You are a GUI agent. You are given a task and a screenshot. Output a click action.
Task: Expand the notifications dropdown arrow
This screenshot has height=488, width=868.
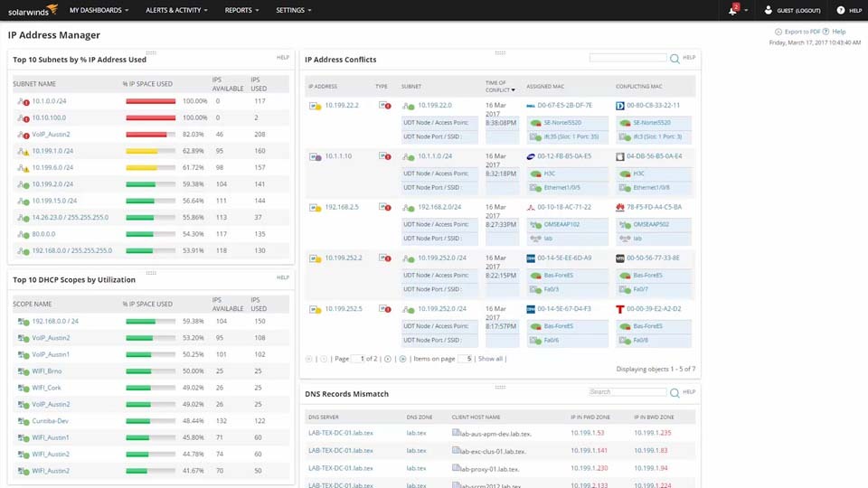(x=746, y=11)
